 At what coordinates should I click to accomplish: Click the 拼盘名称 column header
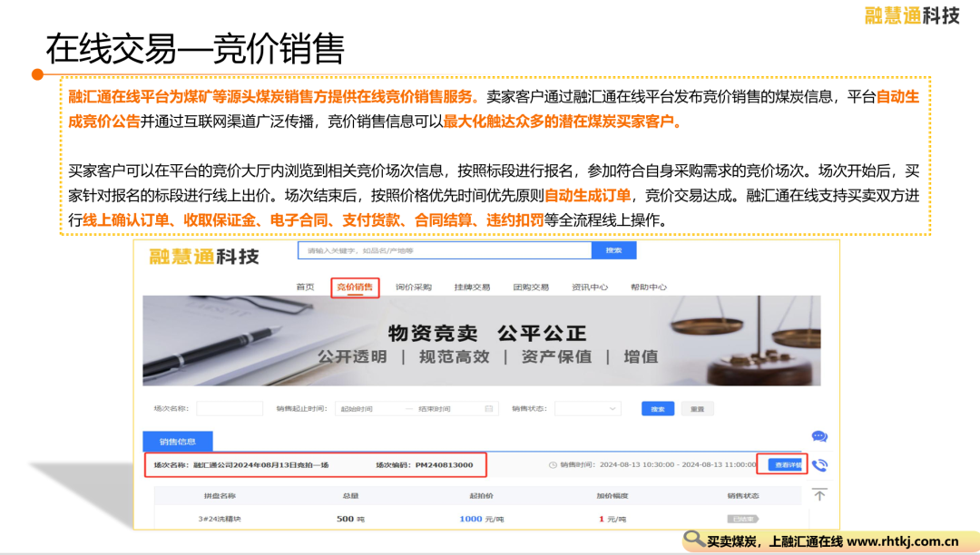(x=220, y=496)
